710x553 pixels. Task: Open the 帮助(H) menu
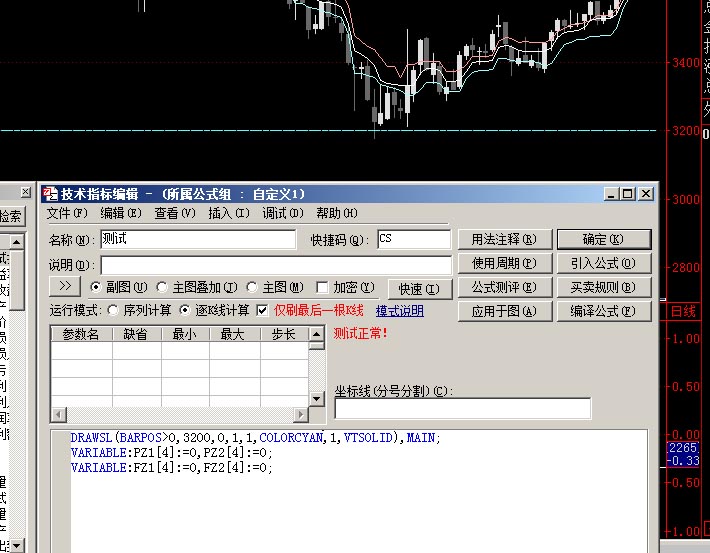click(336, 213)
